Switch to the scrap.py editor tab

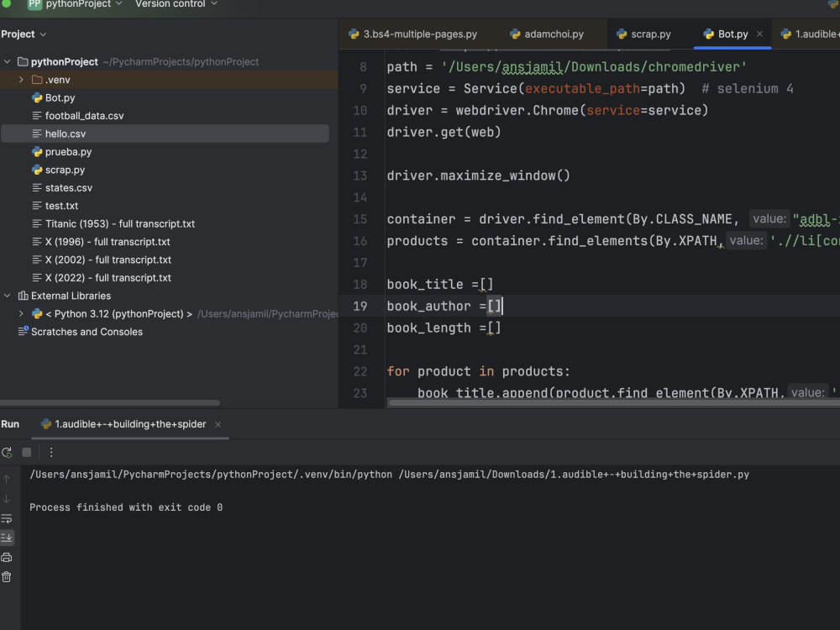point(643,34)
